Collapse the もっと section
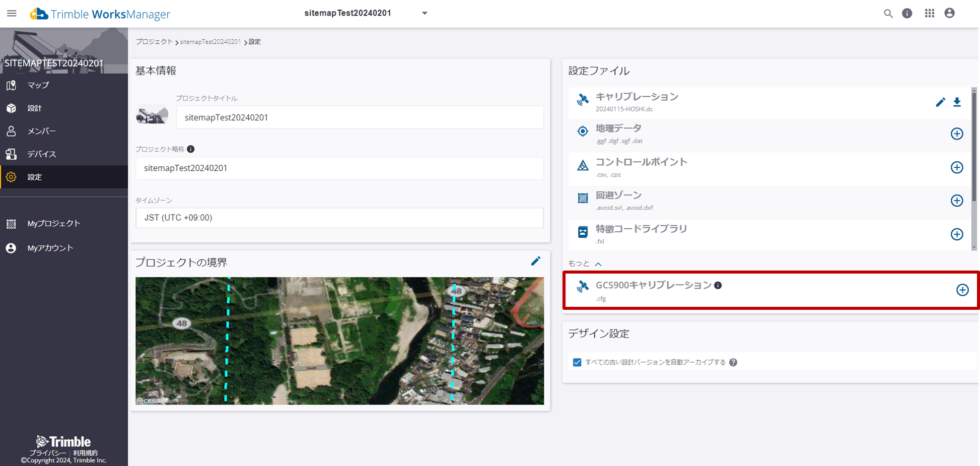This screenshot has width=980, height=466. 598,264
